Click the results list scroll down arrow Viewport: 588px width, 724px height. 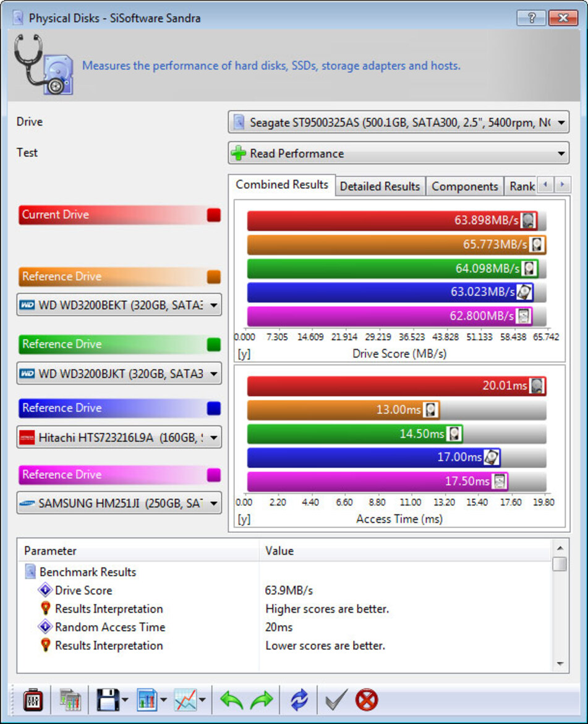560,663
